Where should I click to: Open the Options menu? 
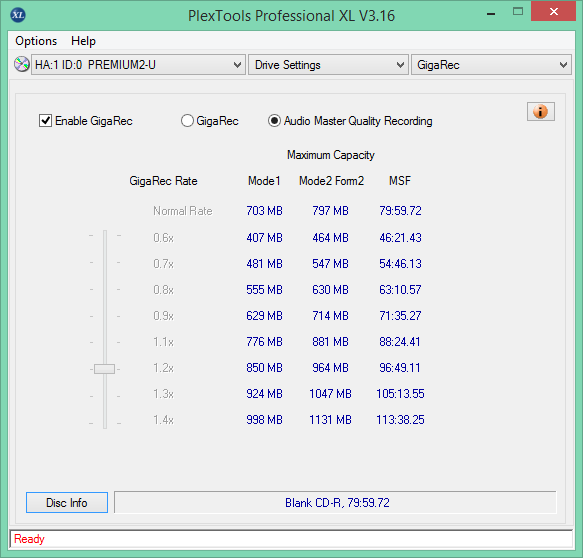[x=36, y=41]
